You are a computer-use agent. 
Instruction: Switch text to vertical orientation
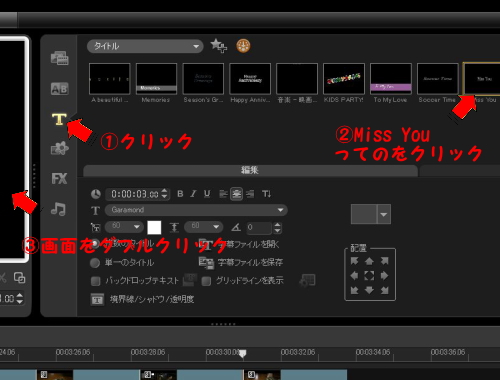[267, 194]
